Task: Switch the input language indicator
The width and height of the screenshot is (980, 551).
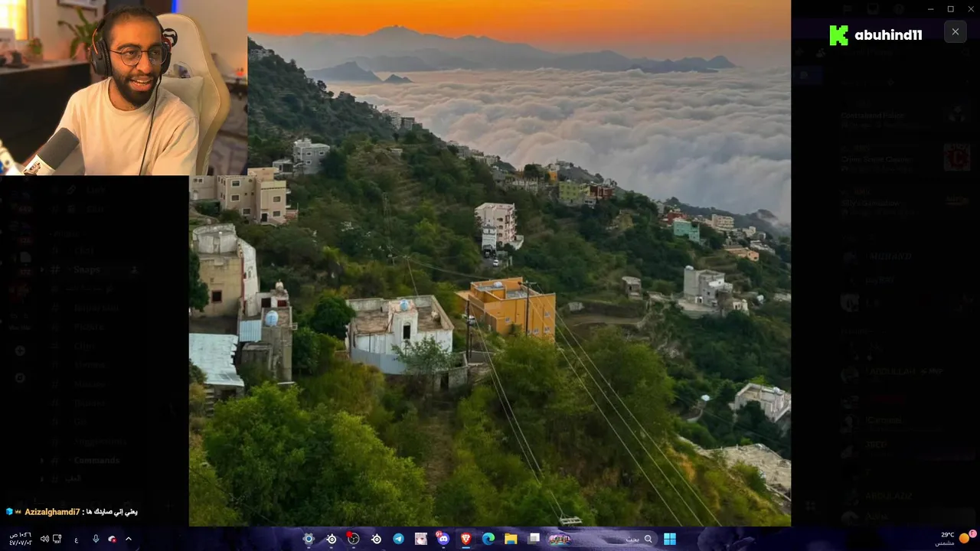Action: tap(77, 539)
